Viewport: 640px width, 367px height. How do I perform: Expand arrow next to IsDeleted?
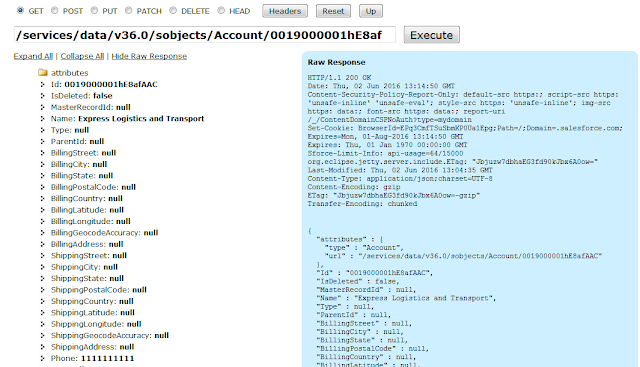coord(42,96)
